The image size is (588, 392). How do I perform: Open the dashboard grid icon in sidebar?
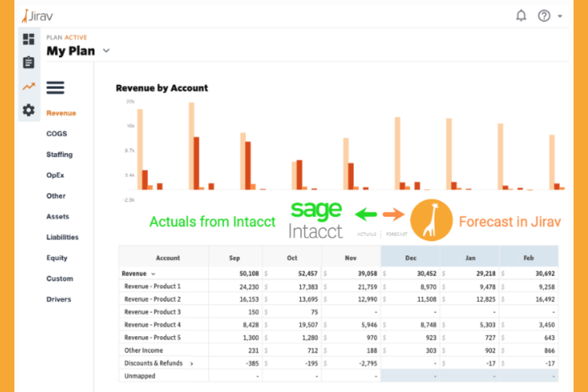click(29, 39)
